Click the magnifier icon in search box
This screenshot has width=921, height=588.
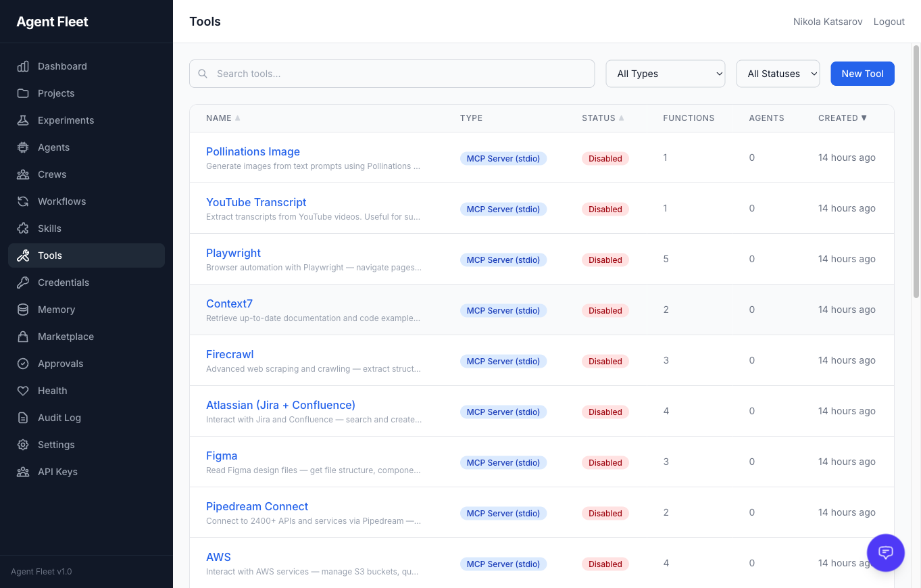click(203, 74)
